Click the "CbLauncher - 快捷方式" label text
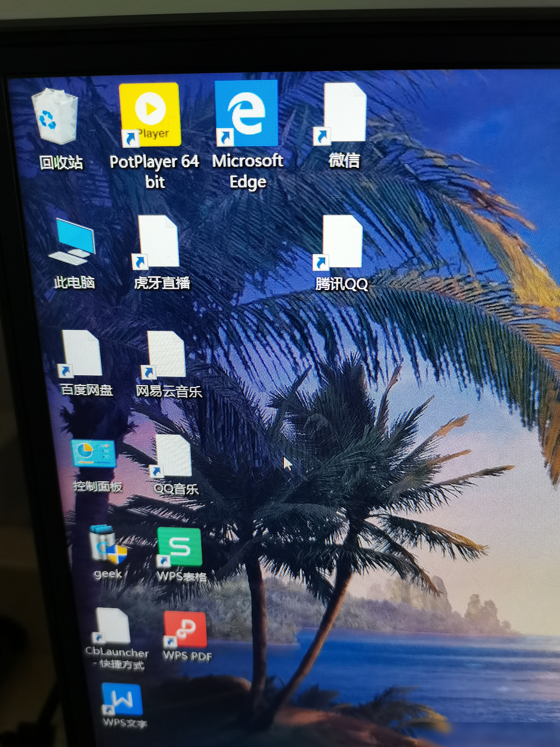 [x=117, y=658]
